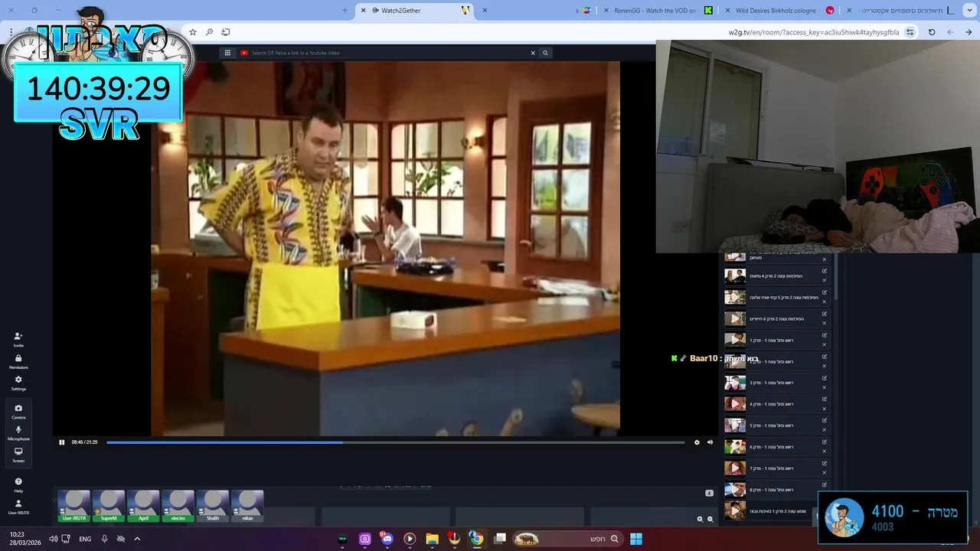Image resolution: width=980 pixels, height=551 pixels.
Task: Open Discord from the taskbar
Action: [x=387, y=539]
